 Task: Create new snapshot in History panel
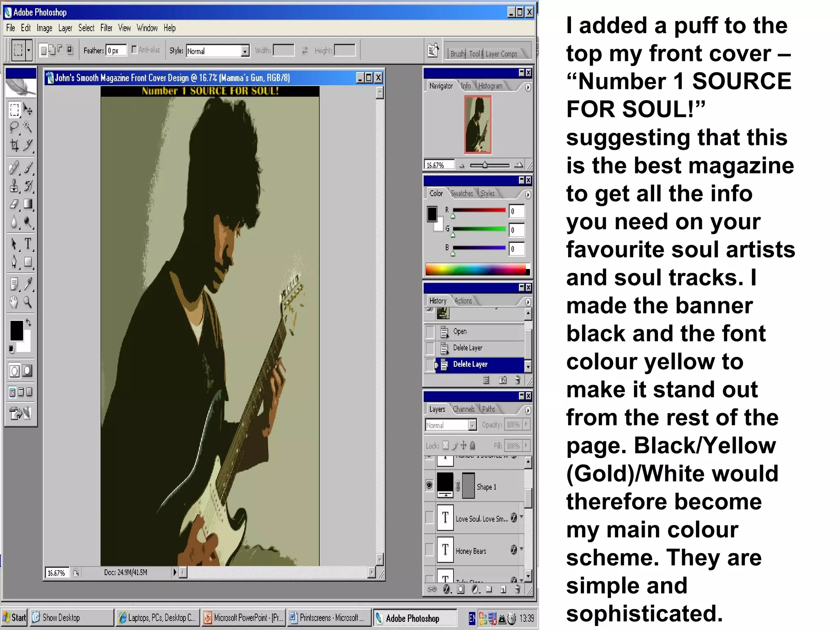tap(503, 380)
